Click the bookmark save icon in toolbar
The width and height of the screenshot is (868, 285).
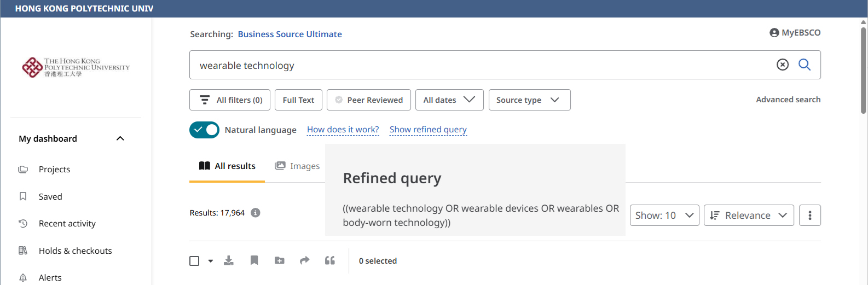tap(254, 260)
